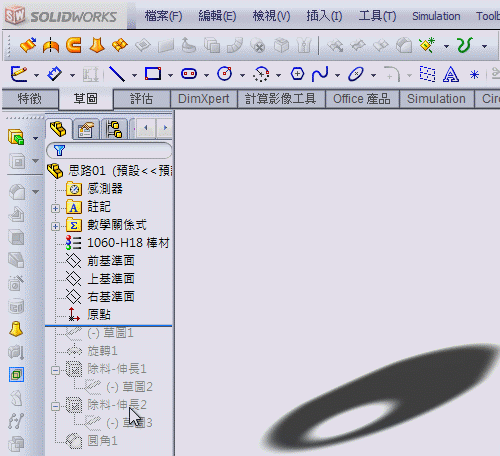The height and width of the screenshot is (456, 500).
Task: Select the 圓角1 fillet feature
Action: click(92, 441)
